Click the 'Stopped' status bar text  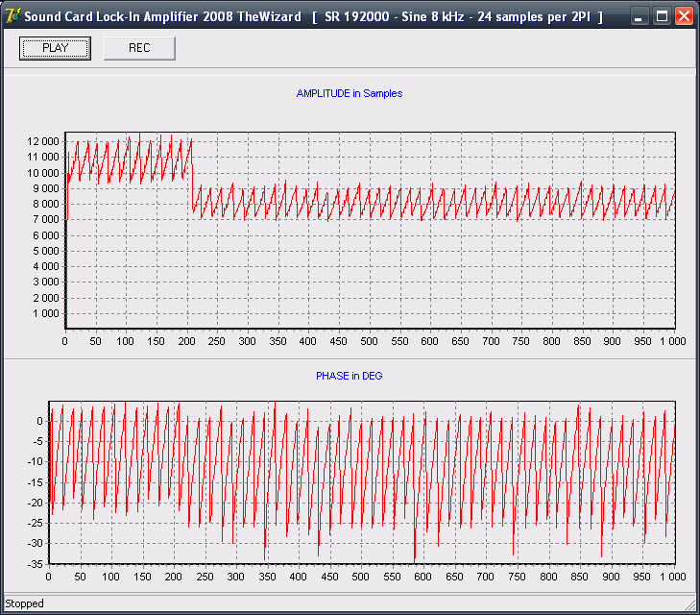[25, 603]
